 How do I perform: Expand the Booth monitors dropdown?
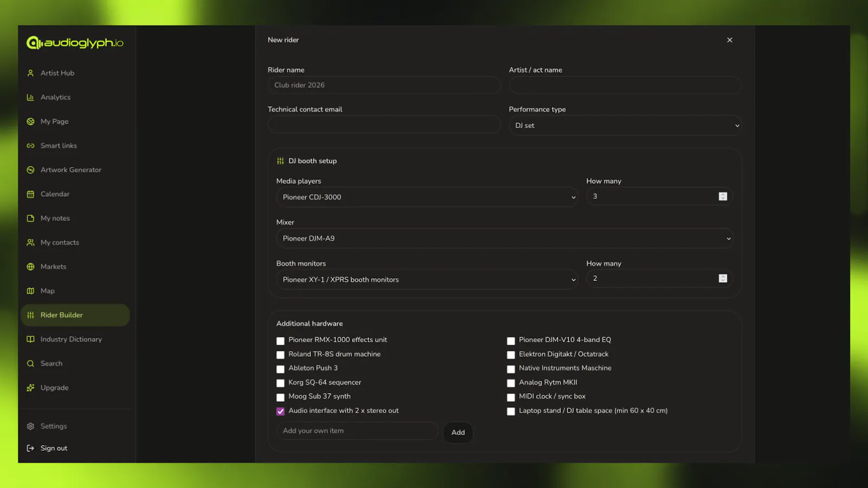click(427, 279)
